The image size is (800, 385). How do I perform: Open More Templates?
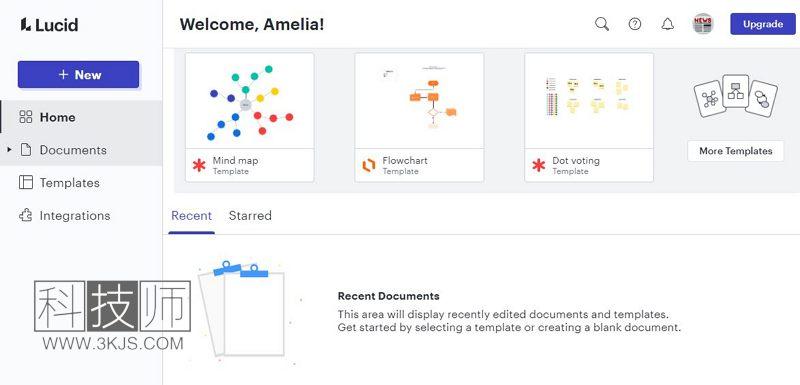coord(735,151)
